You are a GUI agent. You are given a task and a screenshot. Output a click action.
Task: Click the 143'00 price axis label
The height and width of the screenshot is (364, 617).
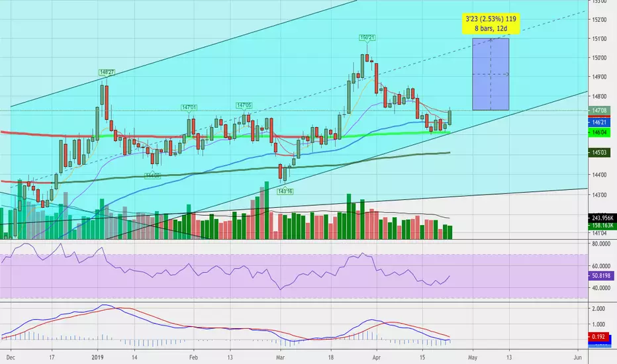tap(599, 195)
